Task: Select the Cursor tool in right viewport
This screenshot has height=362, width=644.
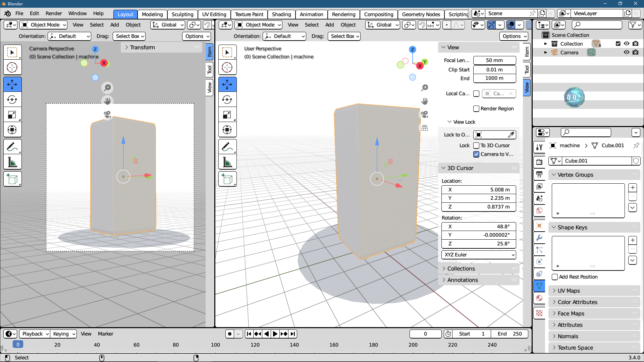Action: pos(227,67)
